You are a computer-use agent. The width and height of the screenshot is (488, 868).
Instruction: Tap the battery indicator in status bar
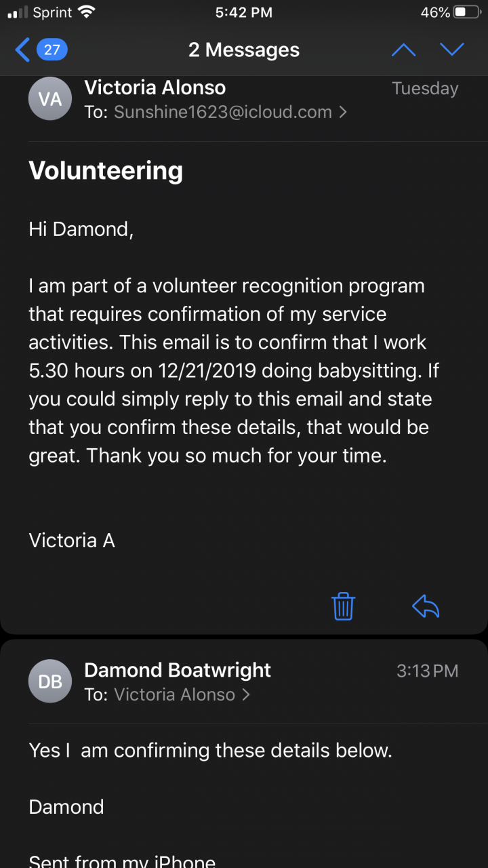click(468, 12)
